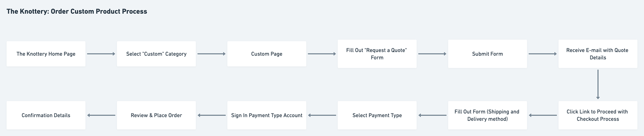Select the Submit Form step

tap(487, 54)
